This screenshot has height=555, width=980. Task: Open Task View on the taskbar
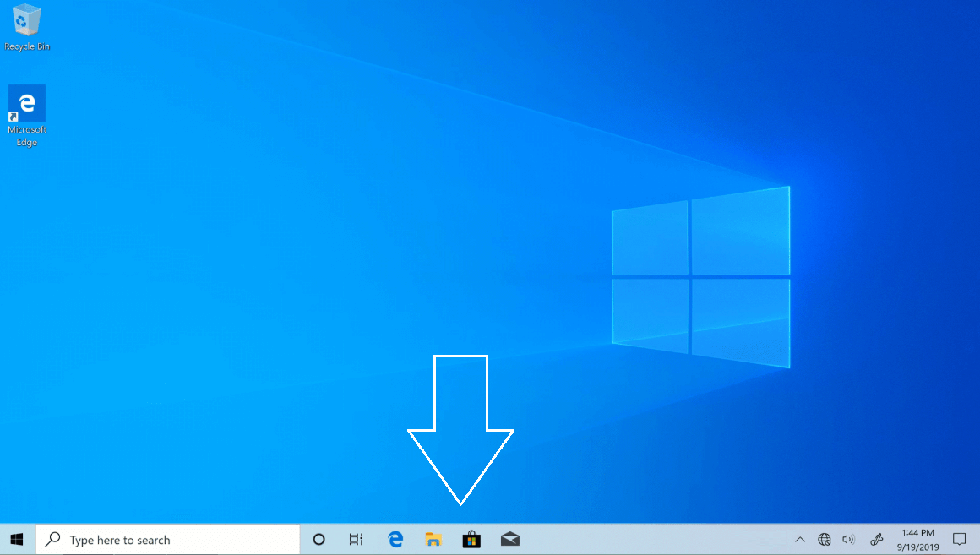point(356,540)
